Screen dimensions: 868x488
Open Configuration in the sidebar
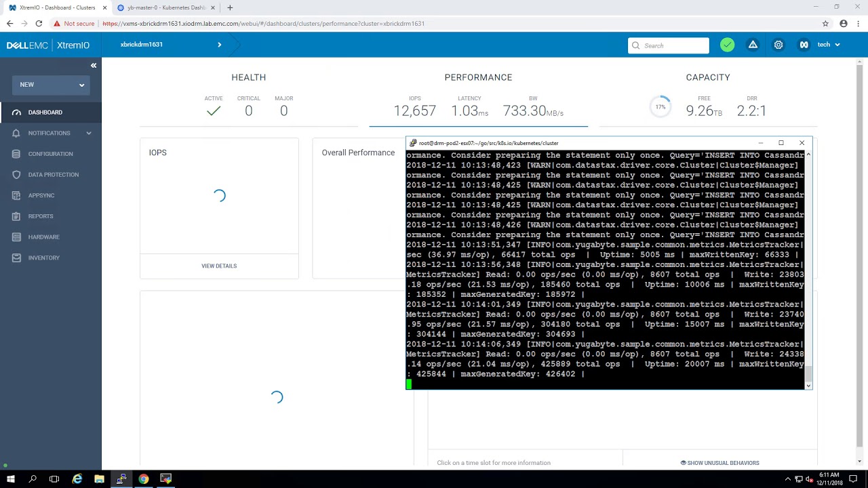(51, 154)
